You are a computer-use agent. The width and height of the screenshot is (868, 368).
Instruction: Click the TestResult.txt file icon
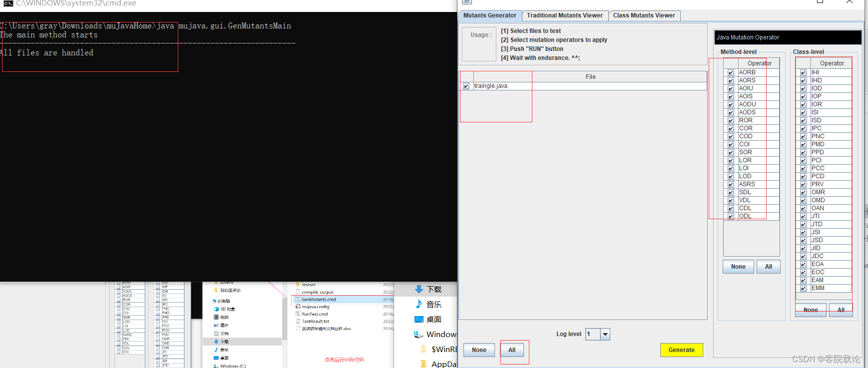pyautogui.click(x=298, y=322)
